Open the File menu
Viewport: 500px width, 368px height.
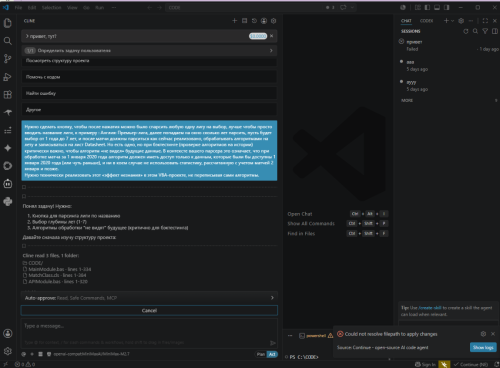point(18,7)
